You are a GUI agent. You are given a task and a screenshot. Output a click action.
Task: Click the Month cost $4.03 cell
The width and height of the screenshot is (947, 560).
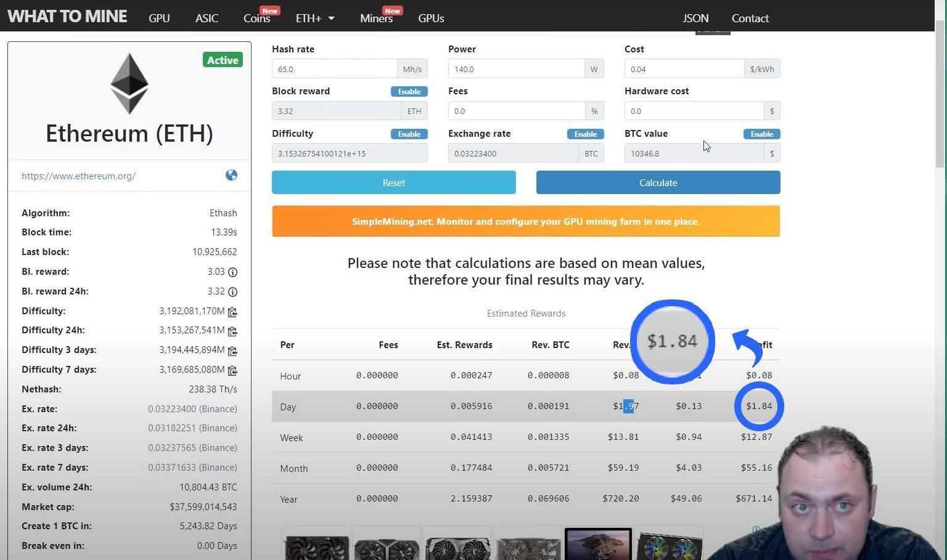coord(689,468)
